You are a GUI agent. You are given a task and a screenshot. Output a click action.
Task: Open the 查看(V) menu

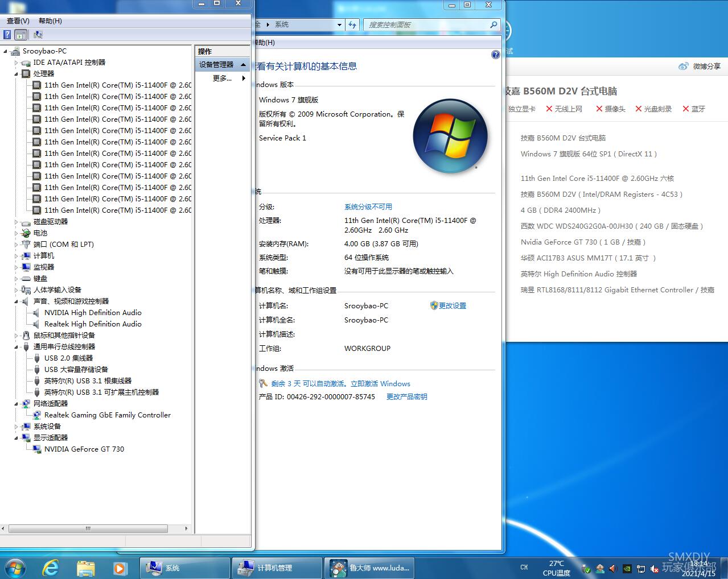click(x=17, y=20)
